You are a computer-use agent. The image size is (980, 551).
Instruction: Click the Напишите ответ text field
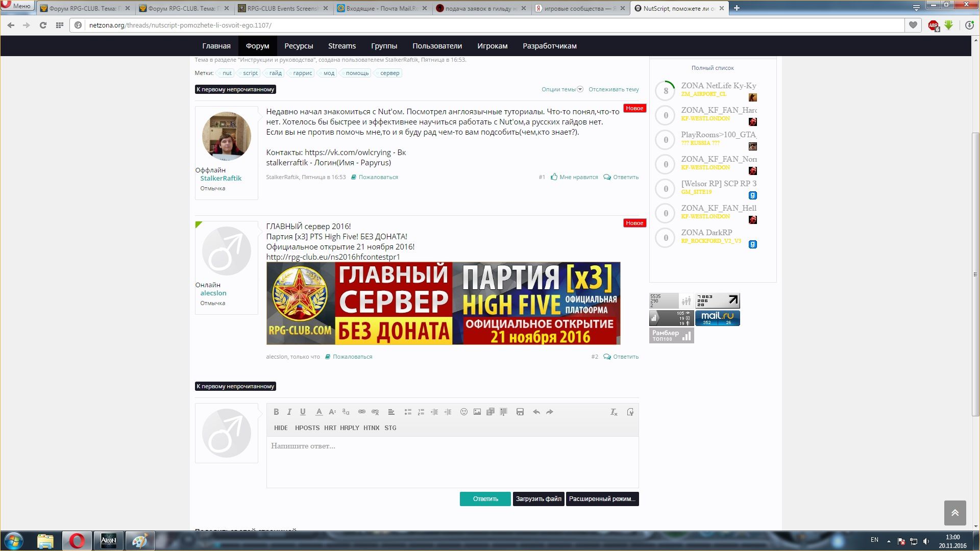(452, 461)
